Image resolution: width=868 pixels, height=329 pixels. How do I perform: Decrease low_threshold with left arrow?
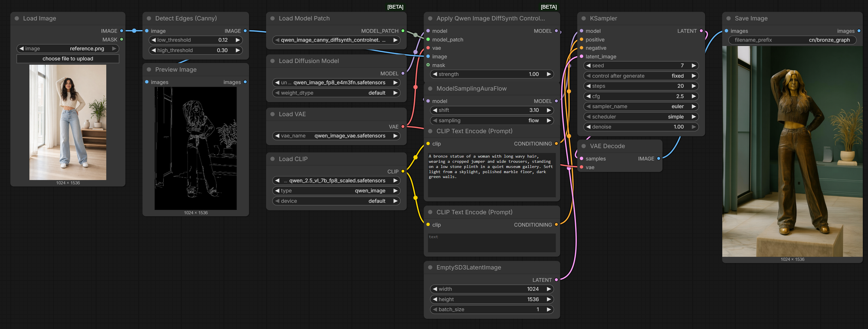click(154, 40)
